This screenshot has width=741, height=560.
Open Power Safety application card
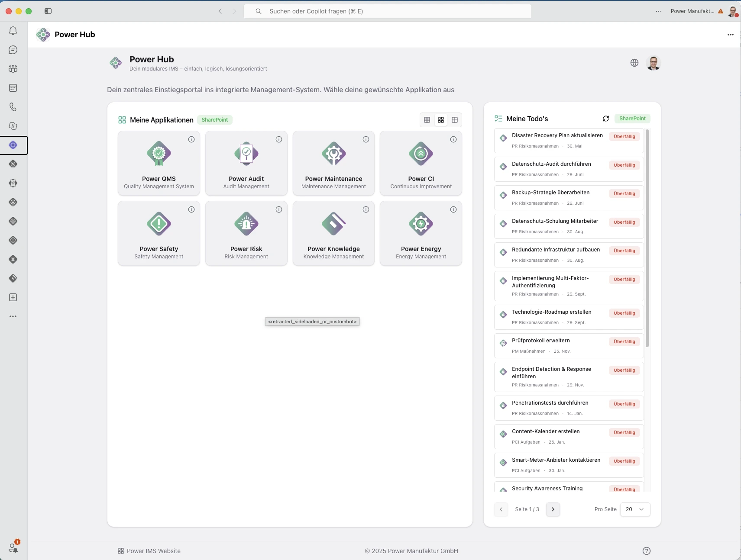(x=159, y=233)
